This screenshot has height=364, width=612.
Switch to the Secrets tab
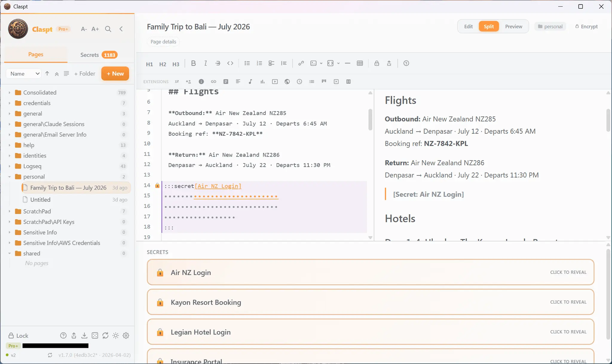[x=99, y=55]
